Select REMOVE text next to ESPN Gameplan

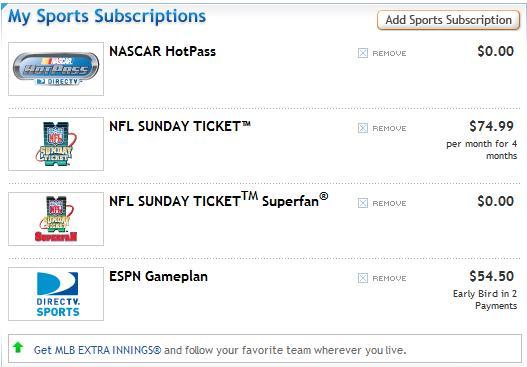[389, 278]
